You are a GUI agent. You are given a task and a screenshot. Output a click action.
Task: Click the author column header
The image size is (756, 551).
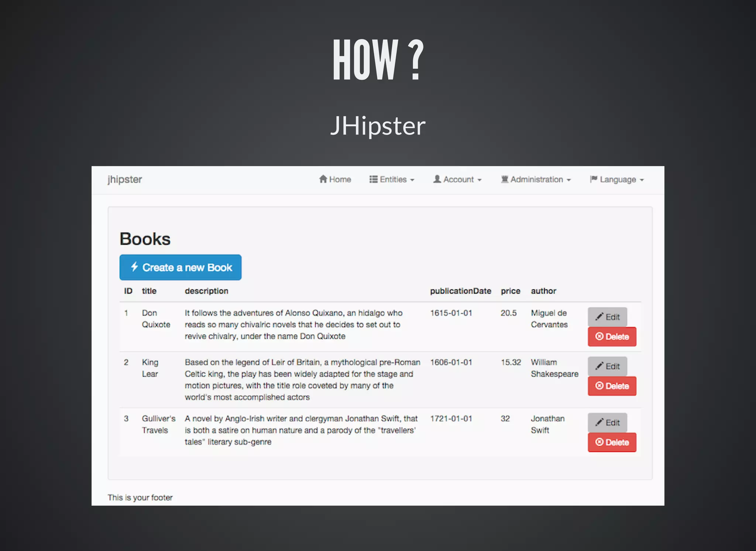click(x=543, y=291)
